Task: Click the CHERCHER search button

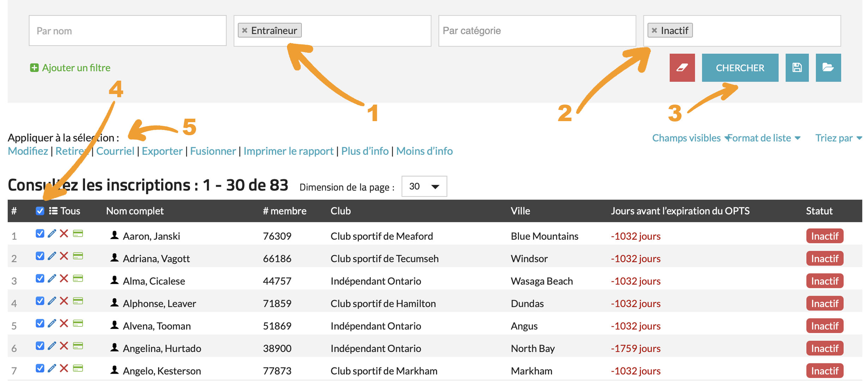Action: coord(740,68)
